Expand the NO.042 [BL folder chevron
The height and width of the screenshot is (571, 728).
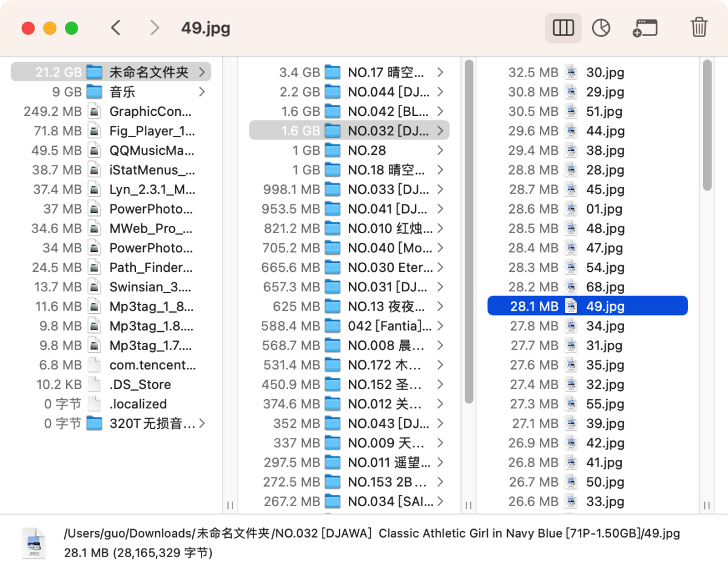[440, 111]
